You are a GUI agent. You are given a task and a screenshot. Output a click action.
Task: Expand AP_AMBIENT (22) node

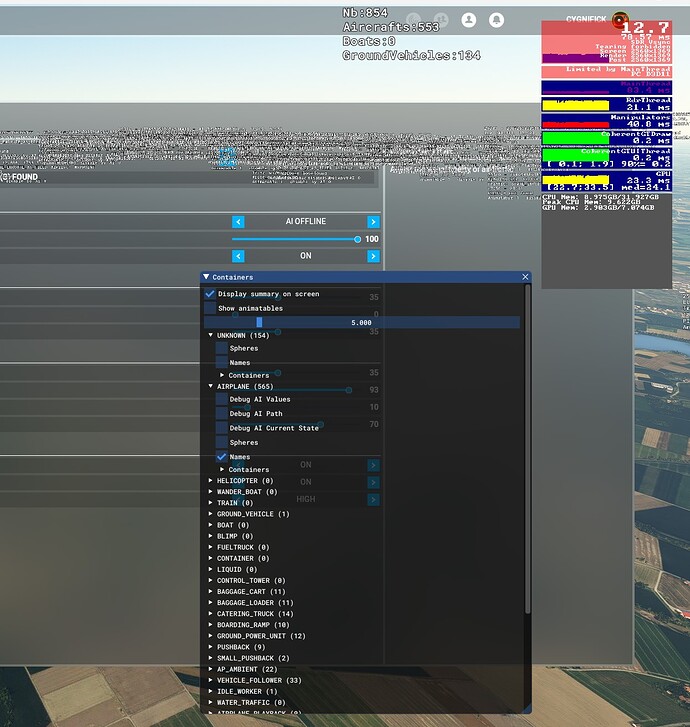point(211,669)
